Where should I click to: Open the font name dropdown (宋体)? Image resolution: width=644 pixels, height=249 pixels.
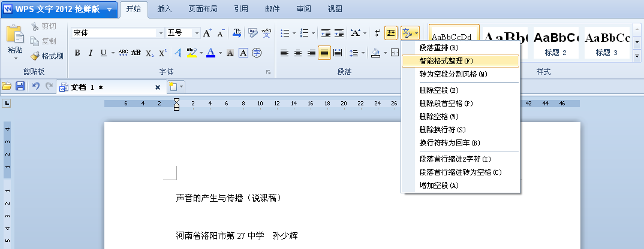[160, 33]
